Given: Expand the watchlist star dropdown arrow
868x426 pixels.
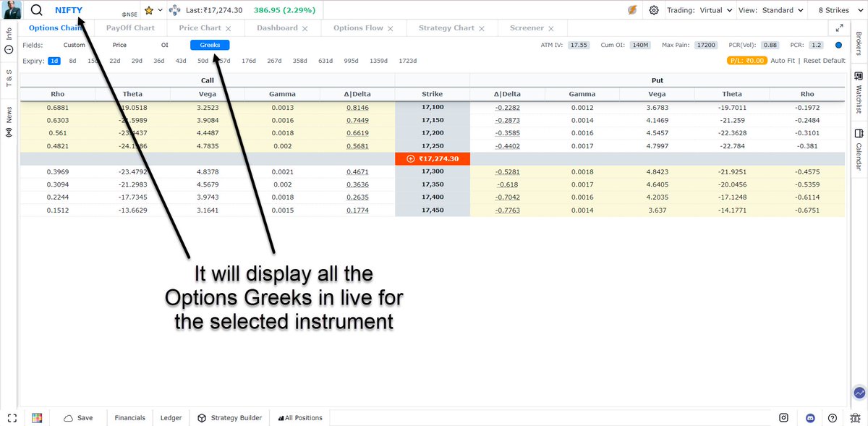Looking at the screenshot, I should click(x=160, y=11).
